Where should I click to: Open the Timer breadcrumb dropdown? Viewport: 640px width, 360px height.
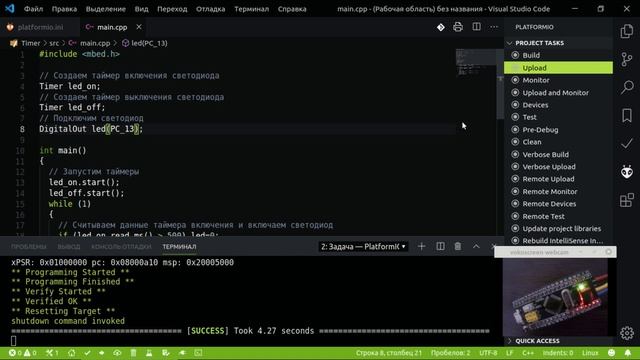tap(31, 43)
